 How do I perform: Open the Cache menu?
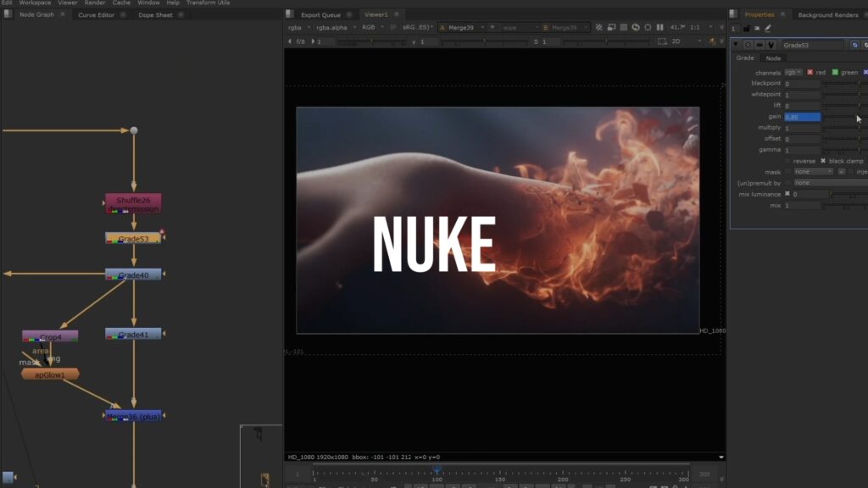(121, 3)
